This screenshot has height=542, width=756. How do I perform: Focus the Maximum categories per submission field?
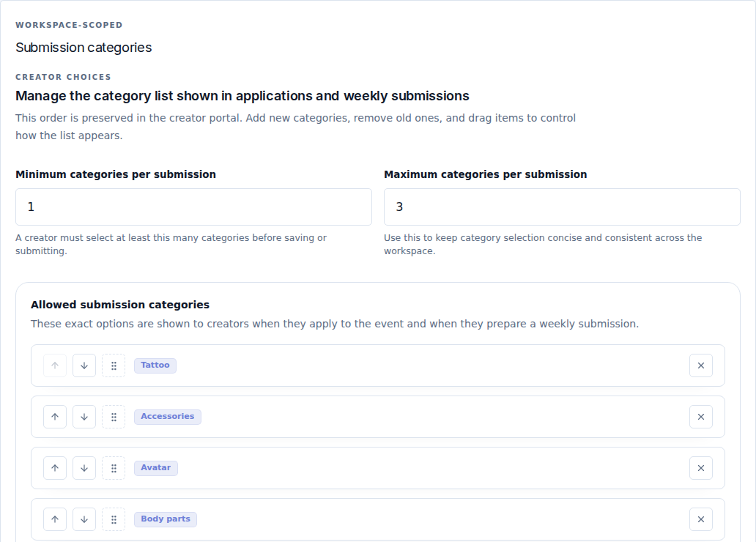pos(562,207)
